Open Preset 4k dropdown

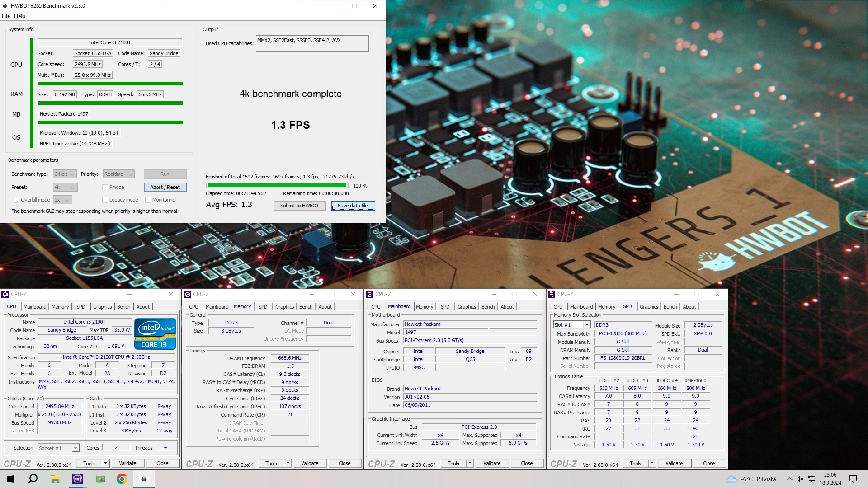65,187
